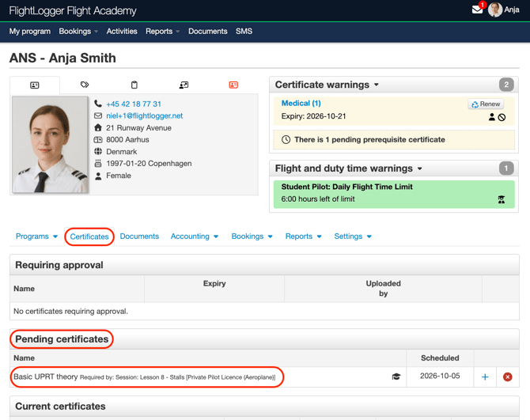
Task: Select the instructor board tab icon
Action: [x=184, y=85]
